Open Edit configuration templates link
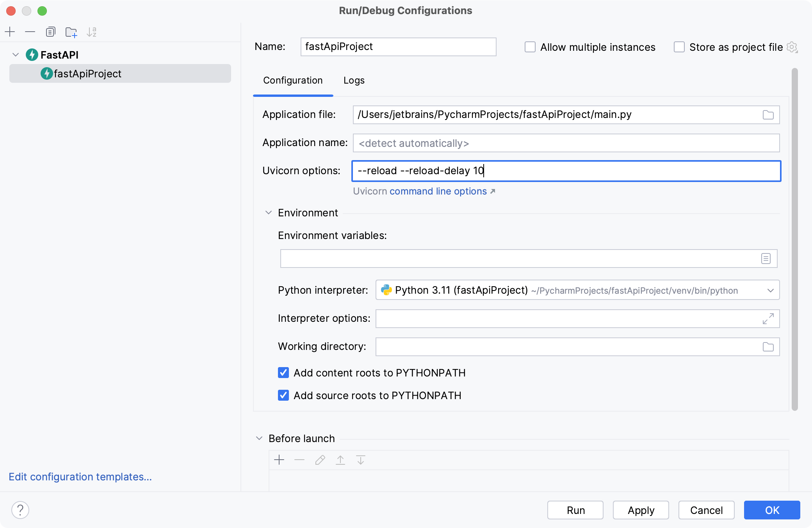812x528 pixels. (80, 477)
